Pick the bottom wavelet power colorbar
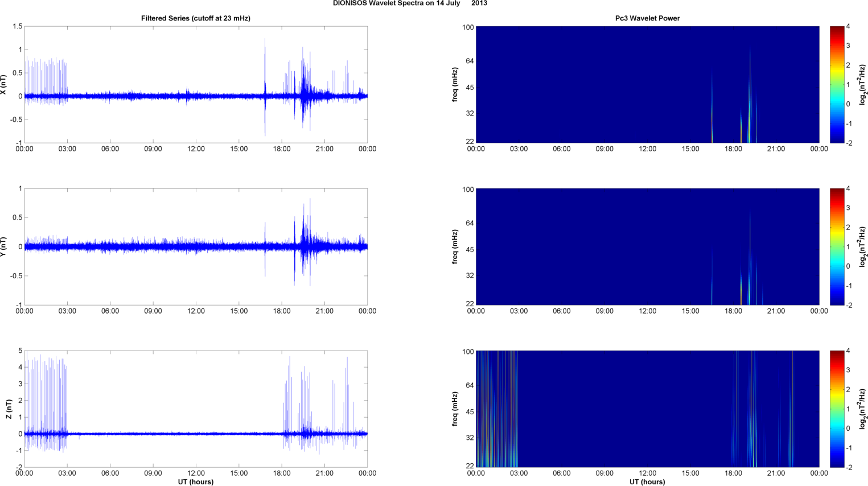This screenshot has height=486, width=868. coord(837,409)
